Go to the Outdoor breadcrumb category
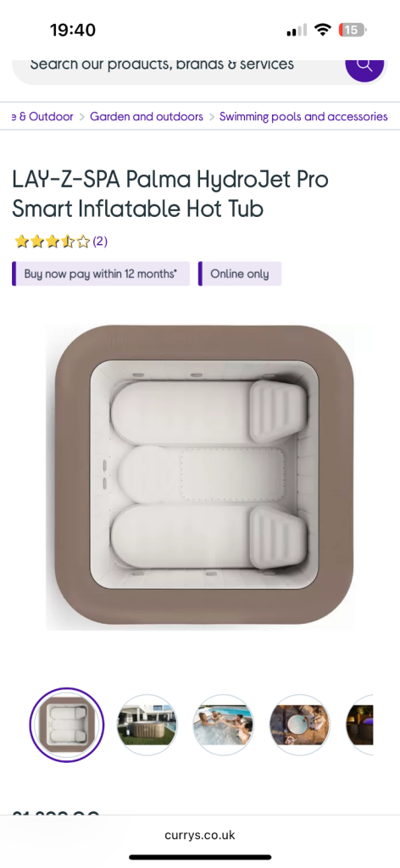Viewport: 400px width, 868px height. 43,117
